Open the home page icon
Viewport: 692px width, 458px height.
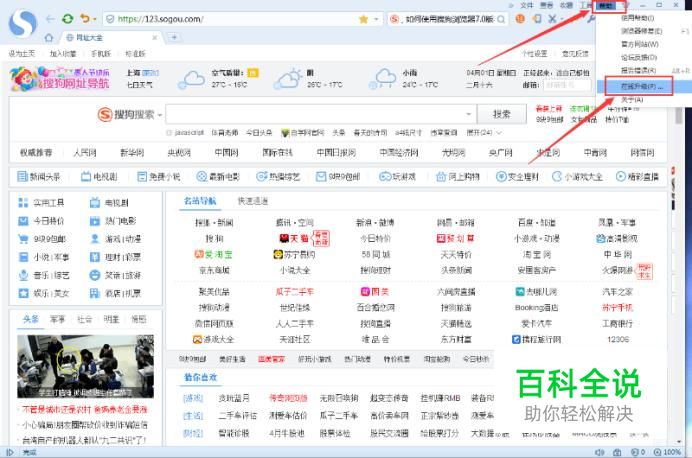click(49, 38)
